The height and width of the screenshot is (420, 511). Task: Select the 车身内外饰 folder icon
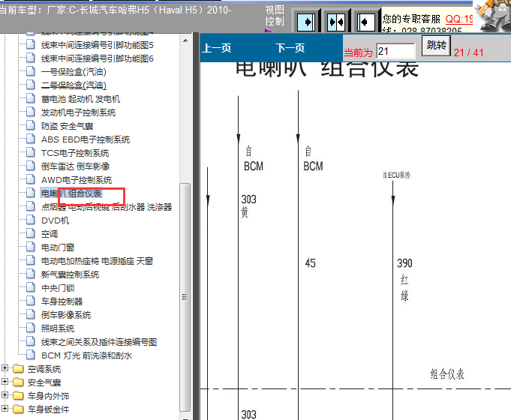[18, 395]
